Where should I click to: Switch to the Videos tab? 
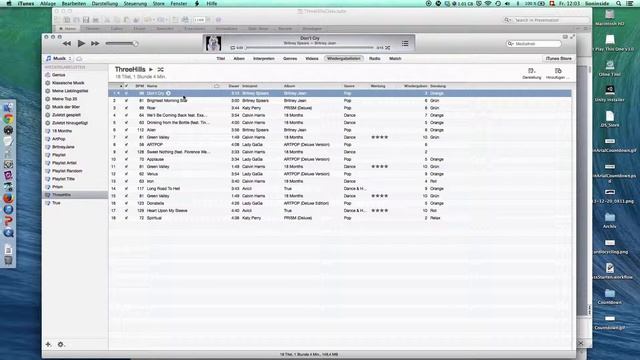(x=312, y=59)
